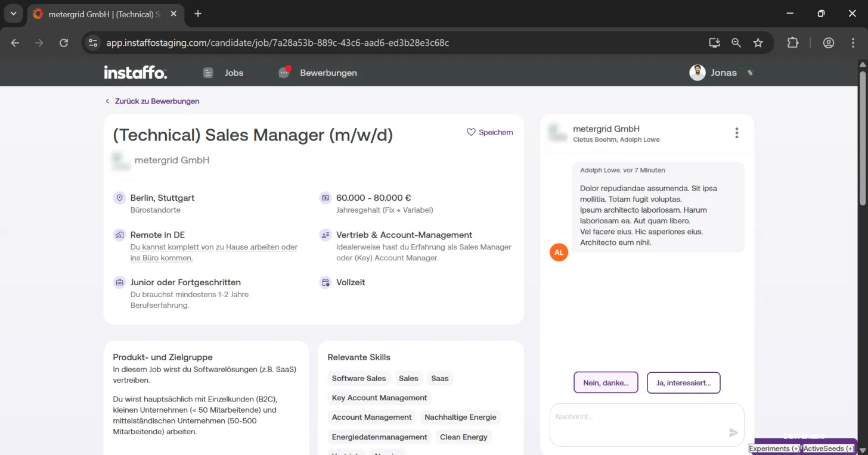Select the plain Account Management skill tag
This screenshot has height=455, width=868.
tap(372, 417)
